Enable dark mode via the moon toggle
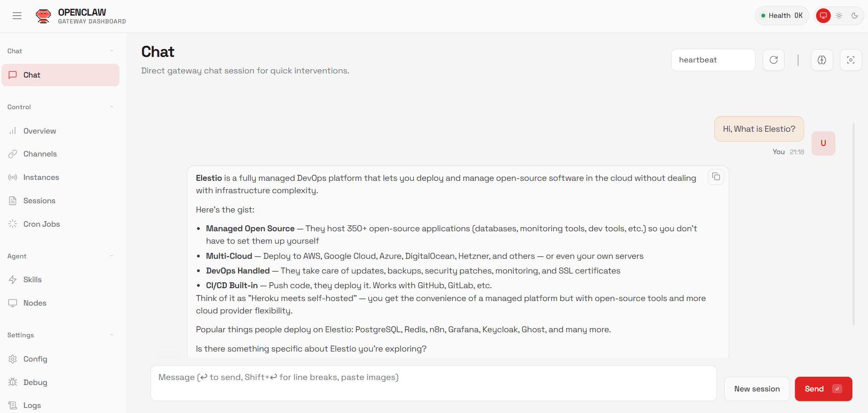 point(855,16)
